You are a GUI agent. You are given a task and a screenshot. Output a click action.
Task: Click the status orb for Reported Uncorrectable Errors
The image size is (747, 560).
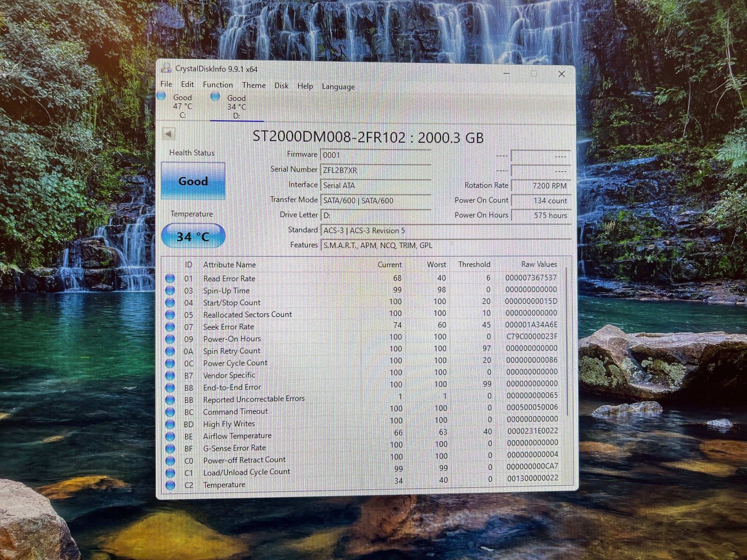[170, 400]
